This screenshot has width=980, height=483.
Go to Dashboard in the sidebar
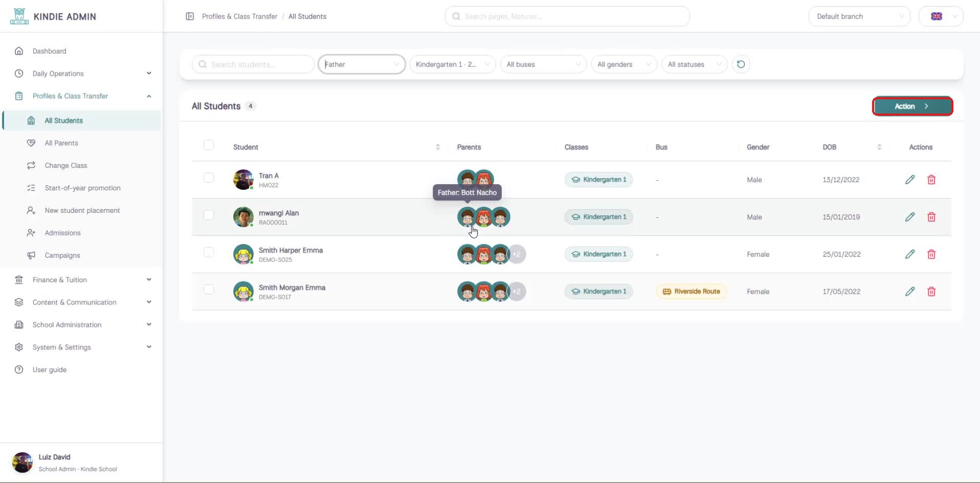(x=82, y=51)
